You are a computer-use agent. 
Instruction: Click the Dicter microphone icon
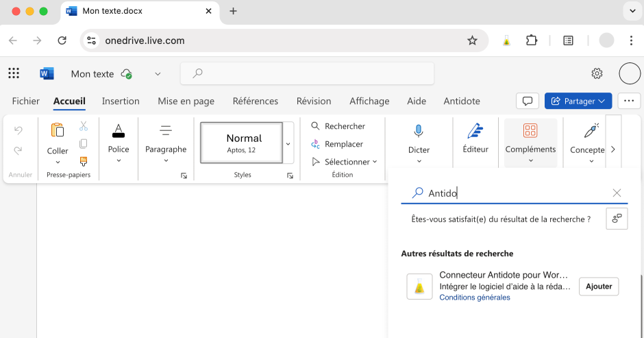pyautogui.click(x=419, y=131)
